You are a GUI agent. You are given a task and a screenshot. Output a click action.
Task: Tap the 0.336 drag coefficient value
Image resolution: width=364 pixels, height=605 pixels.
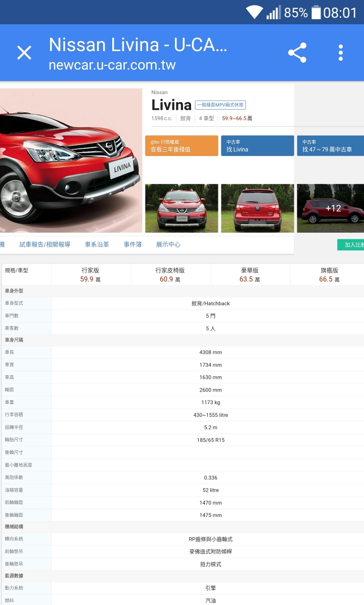pyautogui.click(x=210, y=478)
